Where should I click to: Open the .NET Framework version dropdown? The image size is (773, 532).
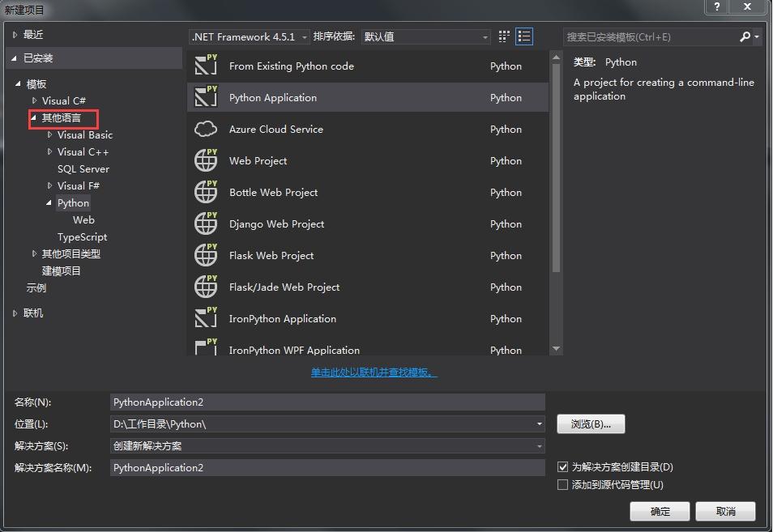point(250,36)
